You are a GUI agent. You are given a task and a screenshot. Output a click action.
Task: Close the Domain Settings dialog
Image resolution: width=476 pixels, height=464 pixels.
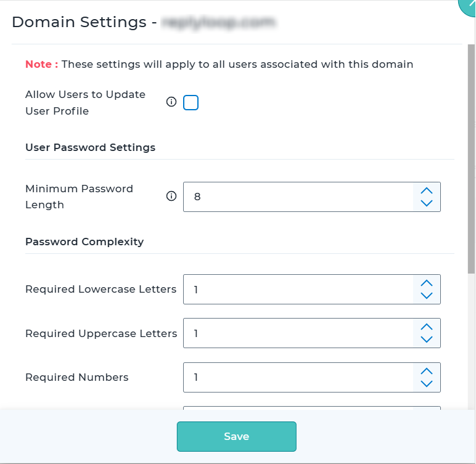469,5
